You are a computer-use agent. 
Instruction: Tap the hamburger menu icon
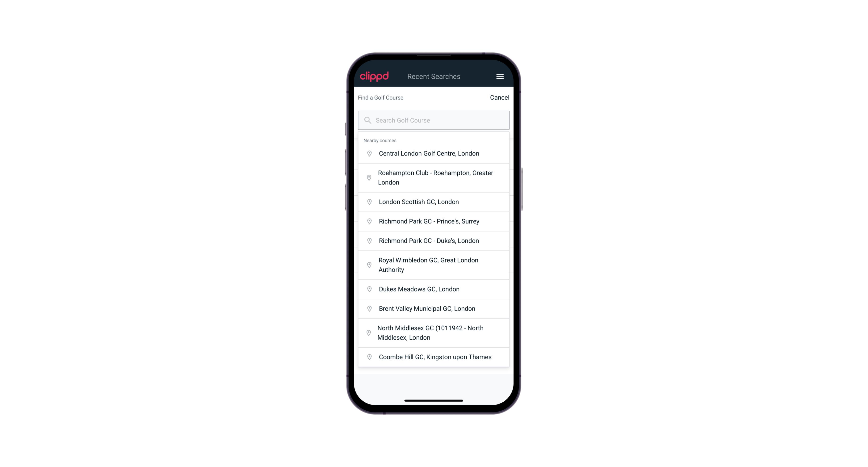pos(500,76)
